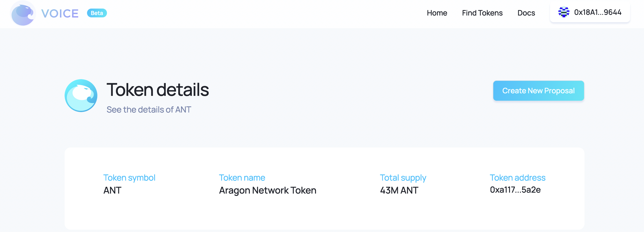Click the subtitle See the details of ANT
This screenshot has height=232, width=644.
point(149,110)
